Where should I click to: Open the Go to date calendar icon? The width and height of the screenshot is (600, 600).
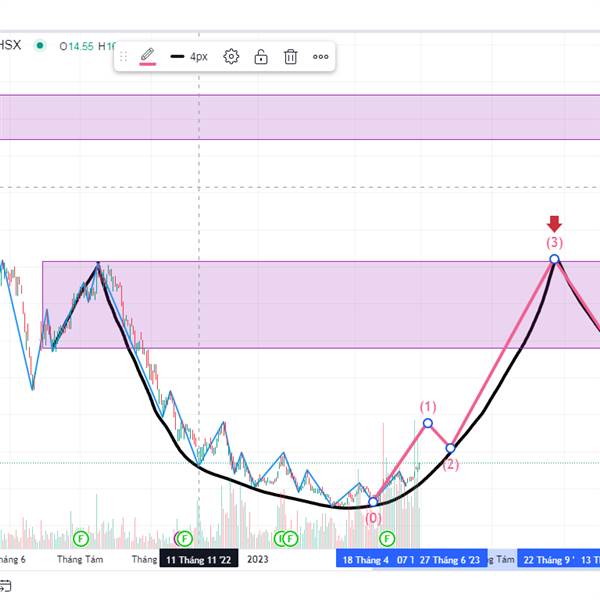[5, 586]
